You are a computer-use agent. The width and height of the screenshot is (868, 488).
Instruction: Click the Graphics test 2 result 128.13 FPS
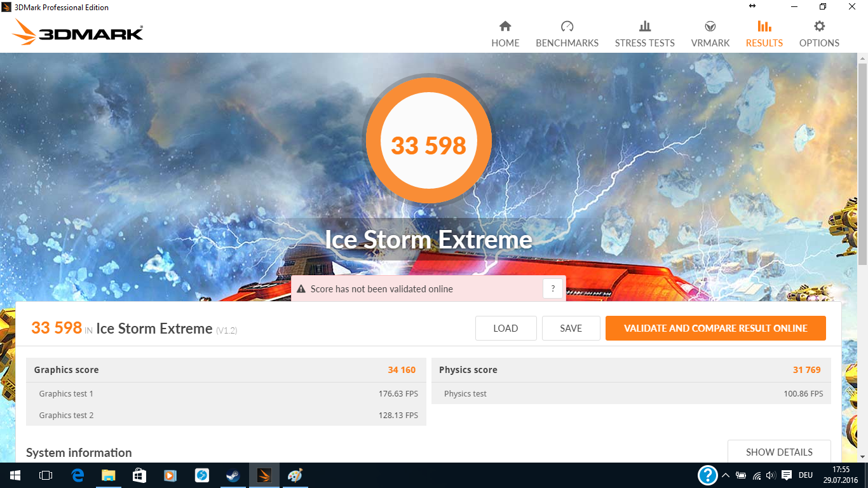coord(398,416)
